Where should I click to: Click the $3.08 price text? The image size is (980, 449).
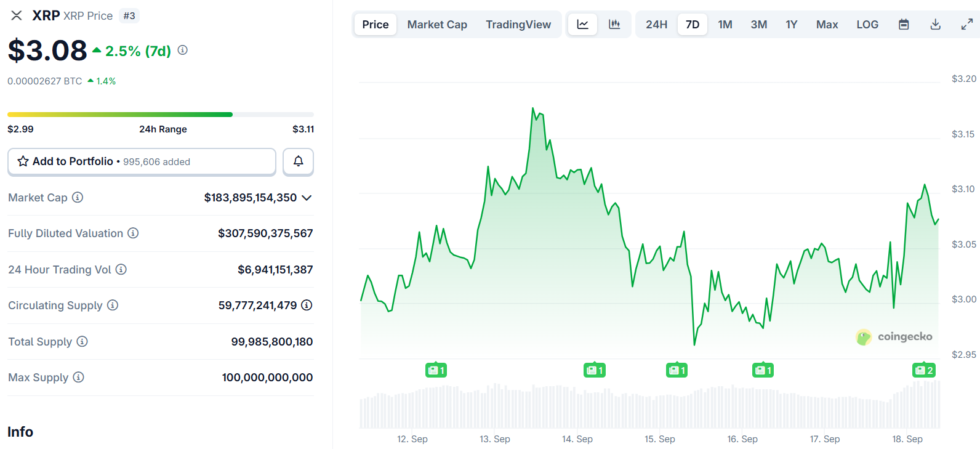[47, 51]
